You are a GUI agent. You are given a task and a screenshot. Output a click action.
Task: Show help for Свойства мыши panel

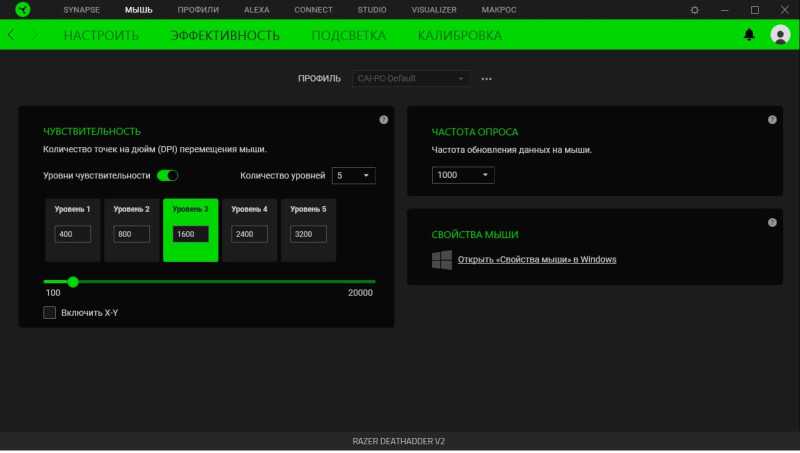click(x=772, y=222)
